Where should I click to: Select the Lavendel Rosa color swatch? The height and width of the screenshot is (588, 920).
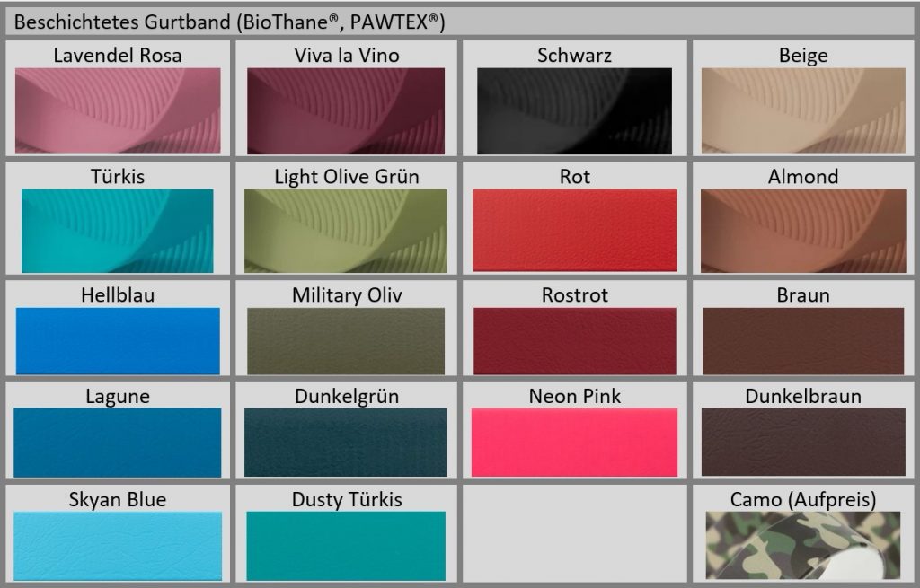pyautogui.click(x=117, y=111)
